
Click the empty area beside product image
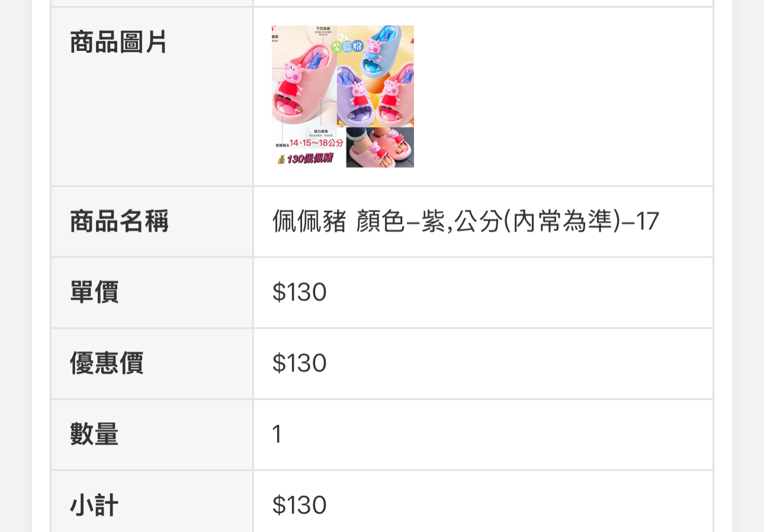point(563,97)
